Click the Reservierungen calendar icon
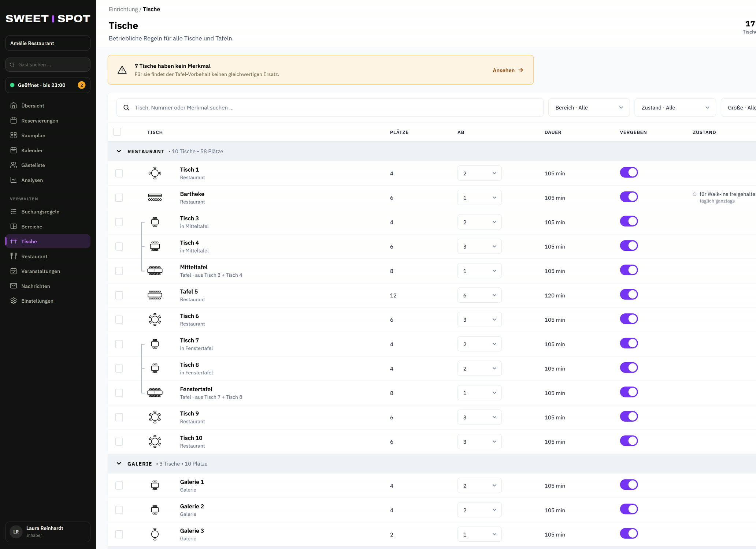 point(14,120)
